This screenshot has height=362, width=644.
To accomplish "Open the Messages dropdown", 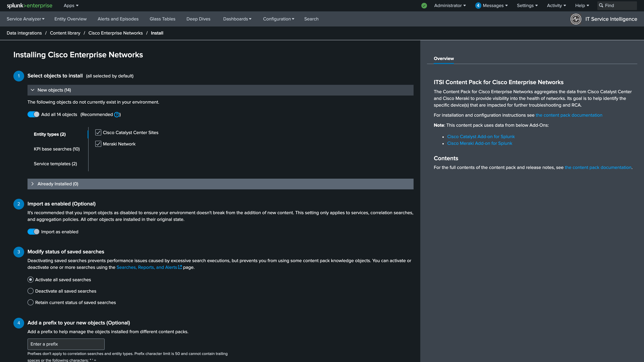I will point(495,6).
